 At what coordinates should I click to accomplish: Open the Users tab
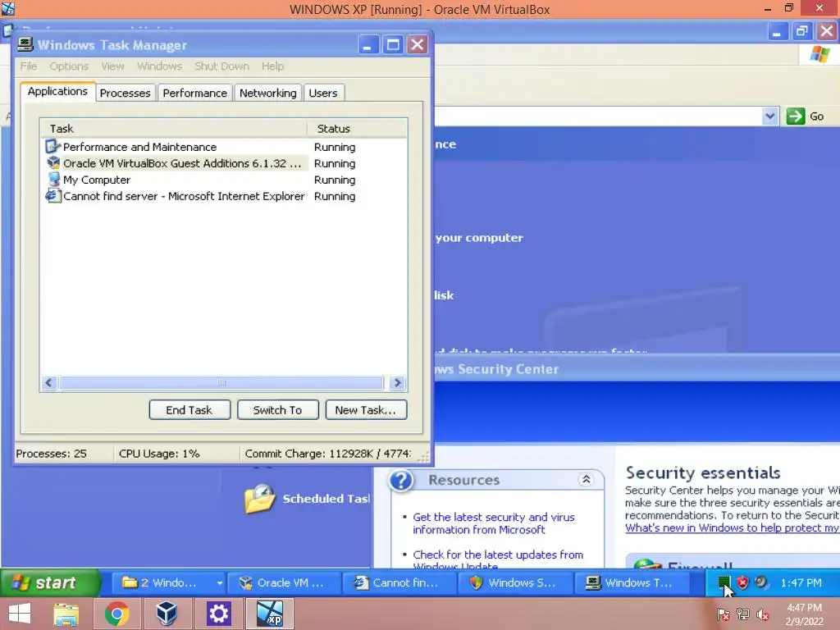323,93
